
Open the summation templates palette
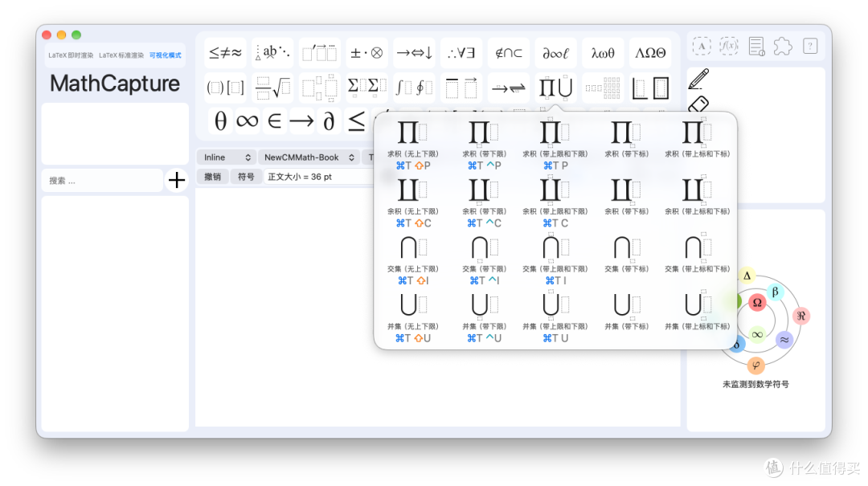[367, 88]
